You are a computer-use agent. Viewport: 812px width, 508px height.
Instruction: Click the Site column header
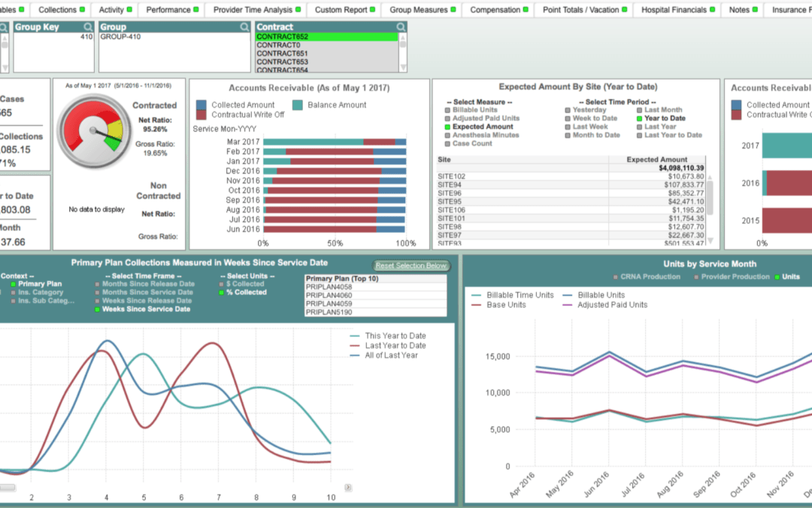pos(444,160)
